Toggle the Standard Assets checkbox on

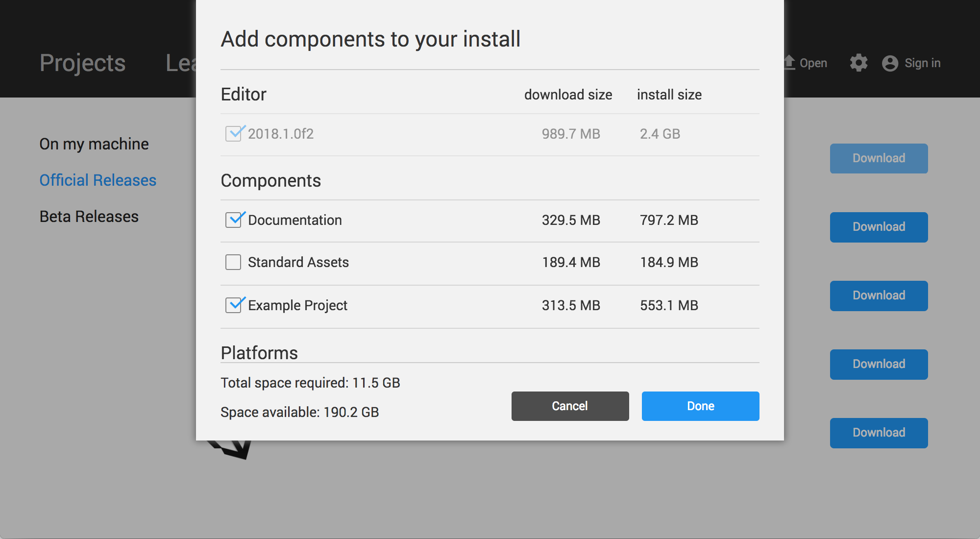234,262
